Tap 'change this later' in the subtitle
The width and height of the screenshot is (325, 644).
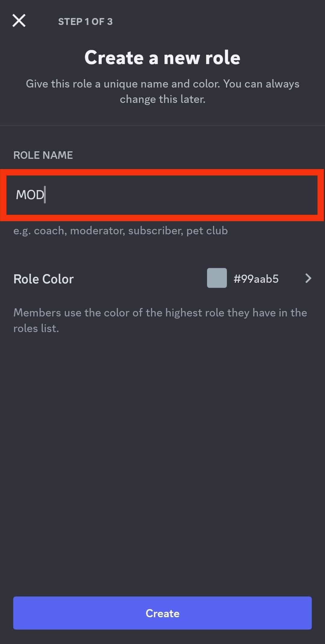(162, 99)
